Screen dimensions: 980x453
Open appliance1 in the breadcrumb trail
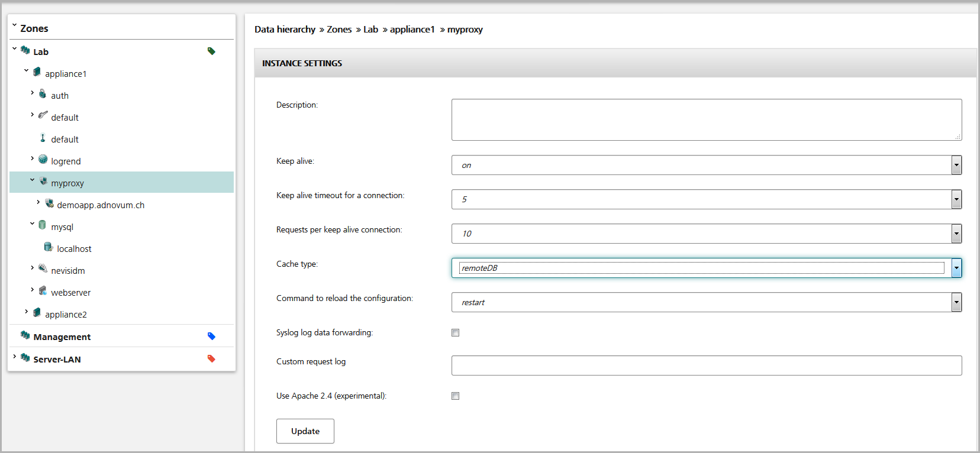412,30
